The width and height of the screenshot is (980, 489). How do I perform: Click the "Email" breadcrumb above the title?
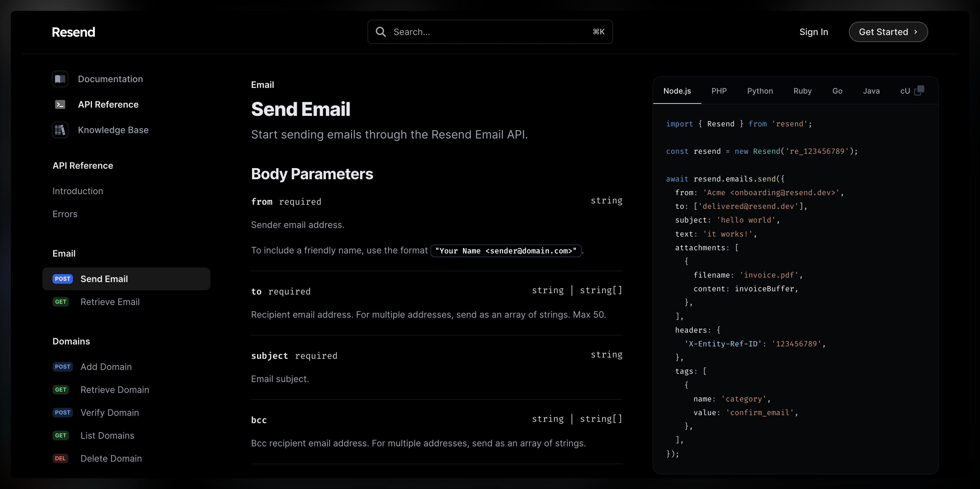(262, 85)
